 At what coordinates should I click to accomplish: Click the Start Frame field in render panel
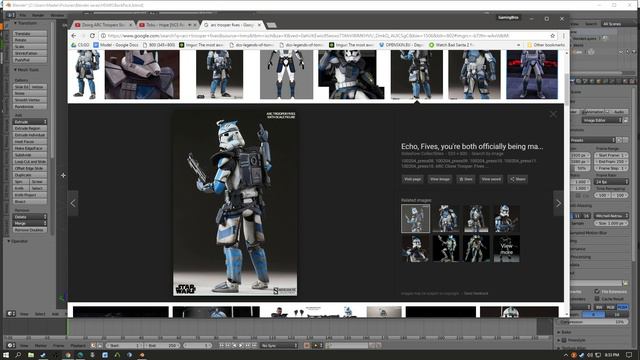click(x=611, y=155)
